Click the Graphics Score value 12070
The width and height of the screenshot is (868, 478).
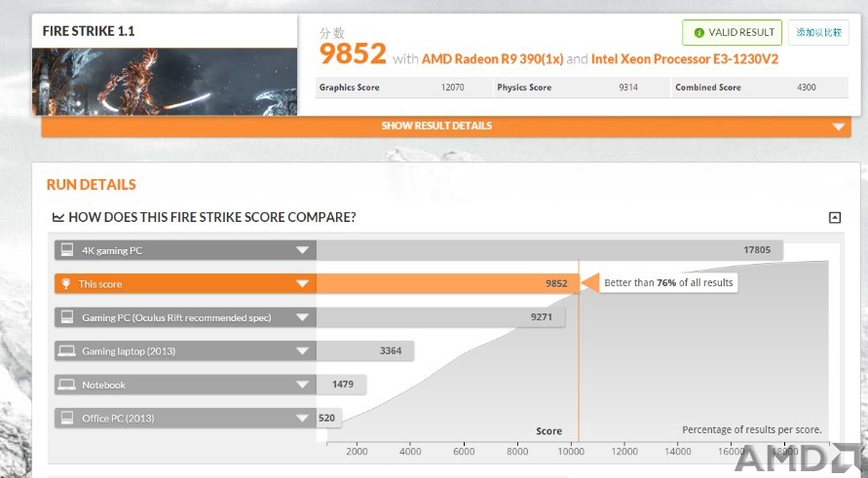click(x=452, y=88)
